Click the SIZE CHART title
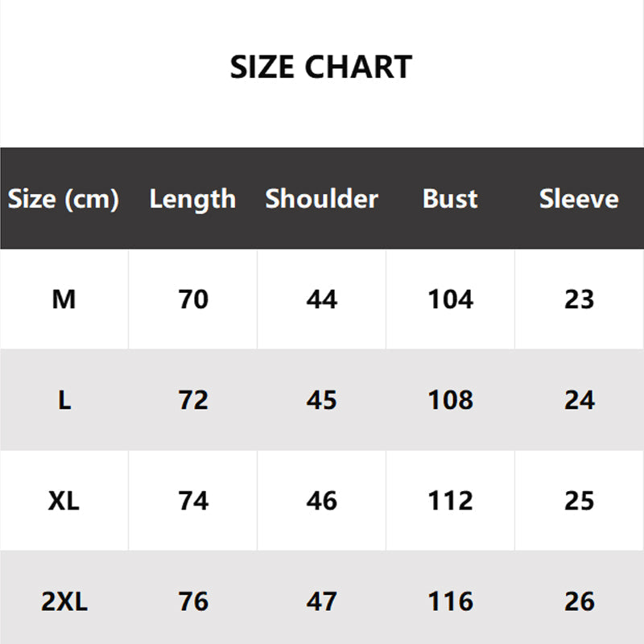The width and height of the screenshot is (644, 644). [x=321, y=68]
